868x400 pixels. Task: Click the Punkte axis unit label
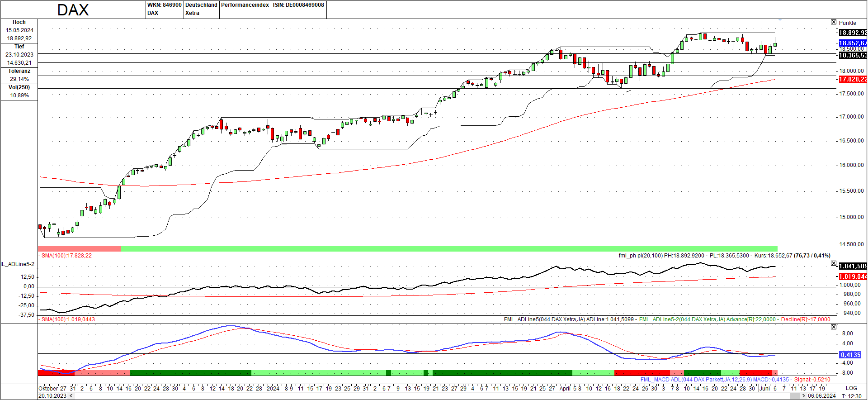click(x=847, y=23)
